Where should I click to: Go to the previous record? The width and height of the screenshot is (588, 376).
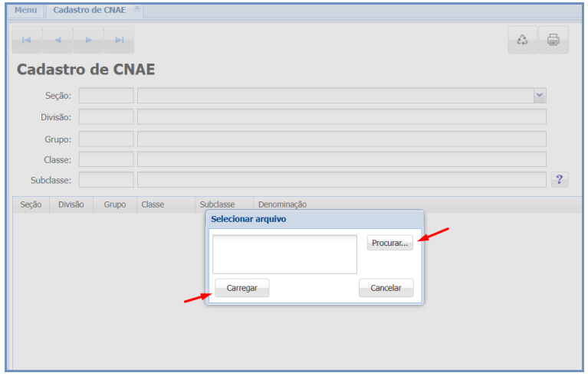tap(57, 40)
